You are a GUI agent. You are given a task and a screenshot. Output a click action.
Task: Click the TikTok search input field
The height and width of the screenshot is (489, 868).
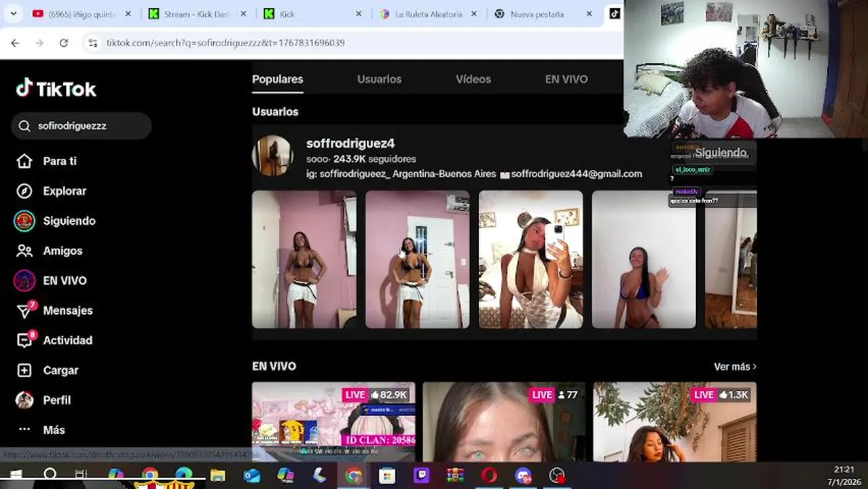(x=82, y=126)
